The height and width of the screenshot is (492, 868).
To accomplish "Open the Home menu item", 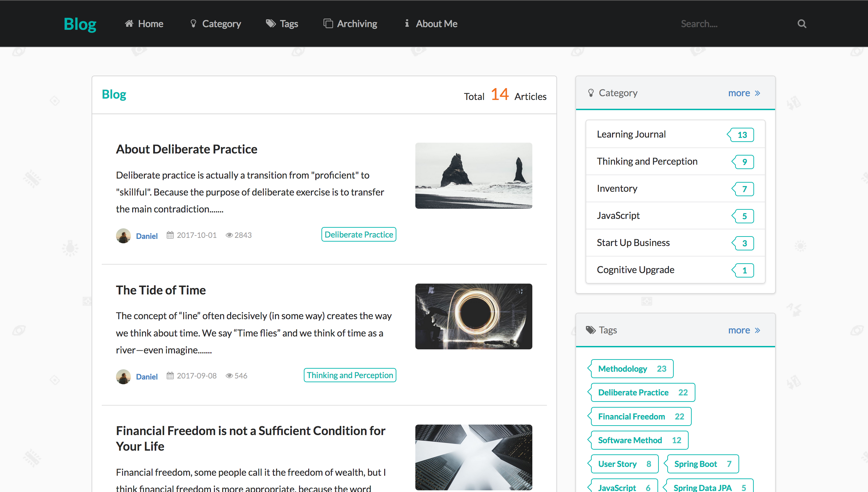I will click(x=144, y=24).
